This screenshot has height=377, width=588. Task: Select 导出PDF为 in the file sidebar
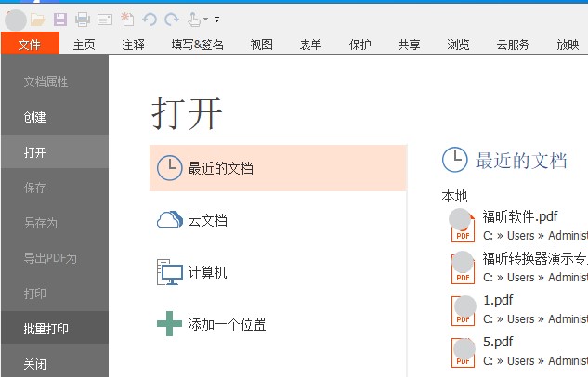pos(55,258)
